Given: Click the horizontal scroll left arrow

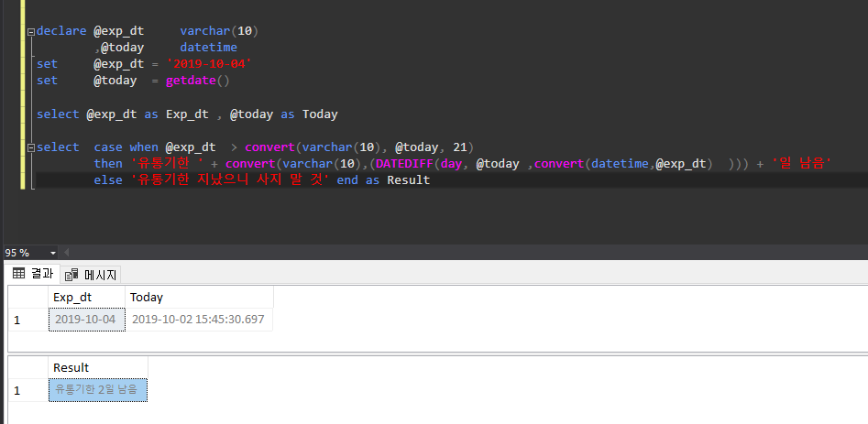Looking at the screenshot, I should pos(66,253).
